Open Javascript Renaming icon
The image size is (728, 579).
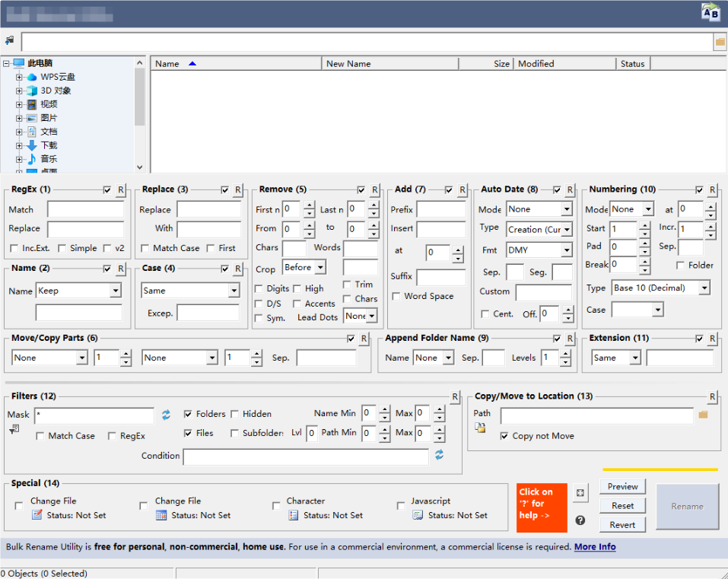418,515
